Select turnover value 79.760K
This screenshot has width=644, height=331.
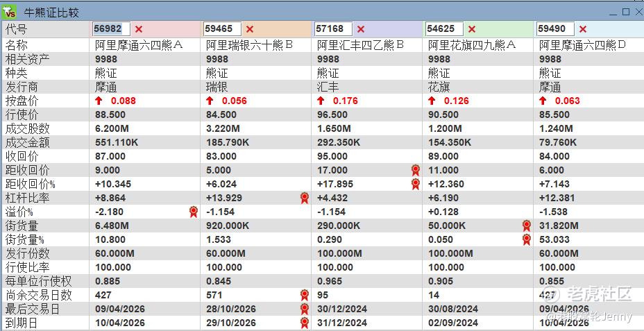coord(558,142)
